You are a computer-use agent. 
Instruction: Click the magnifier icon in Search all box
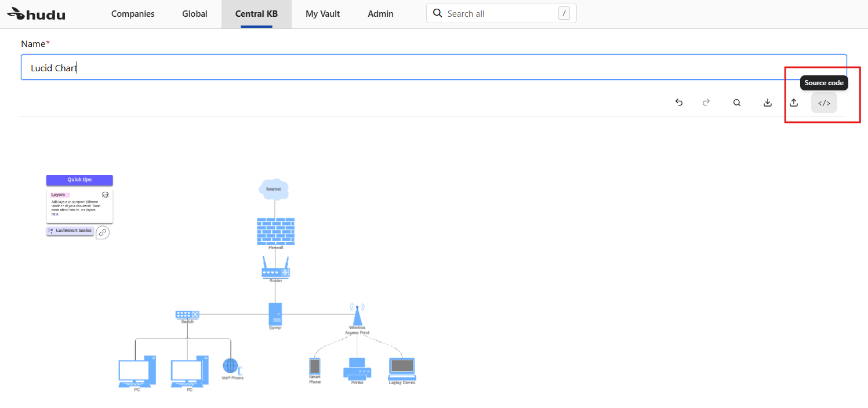[x=438, y=13]
